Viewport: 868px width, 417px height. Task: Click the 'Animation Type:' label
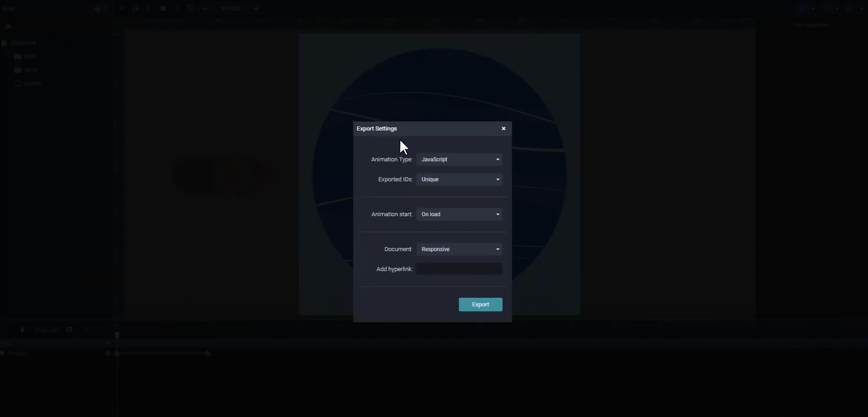click(x=392, y=160)
